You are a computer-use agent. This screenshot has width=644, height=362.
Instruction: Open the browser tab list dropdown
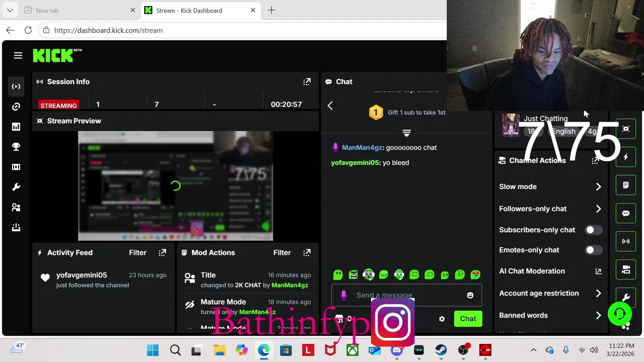click(10, 10)
